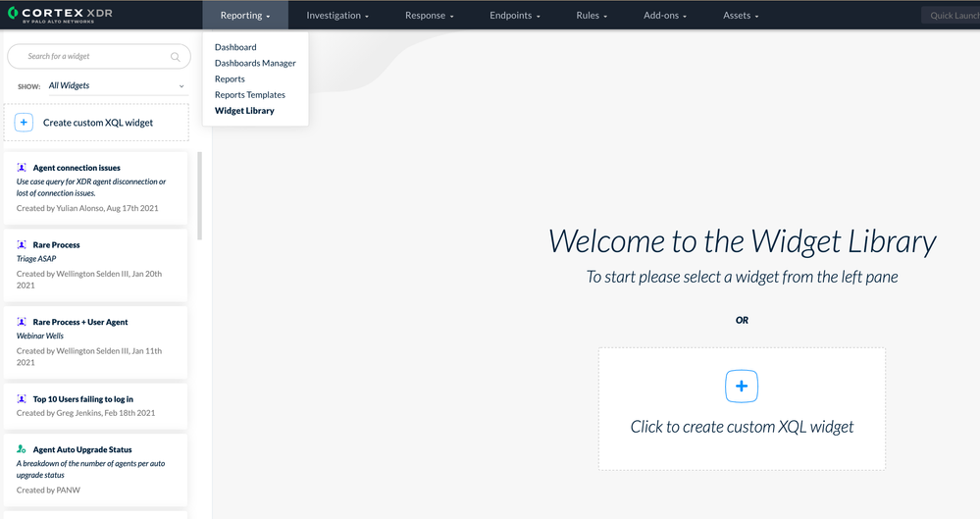The image size is (980, 519).
Task: Click 'Created by Wellington Selden III, Jan 11th' text
Action: coord(88,356)
